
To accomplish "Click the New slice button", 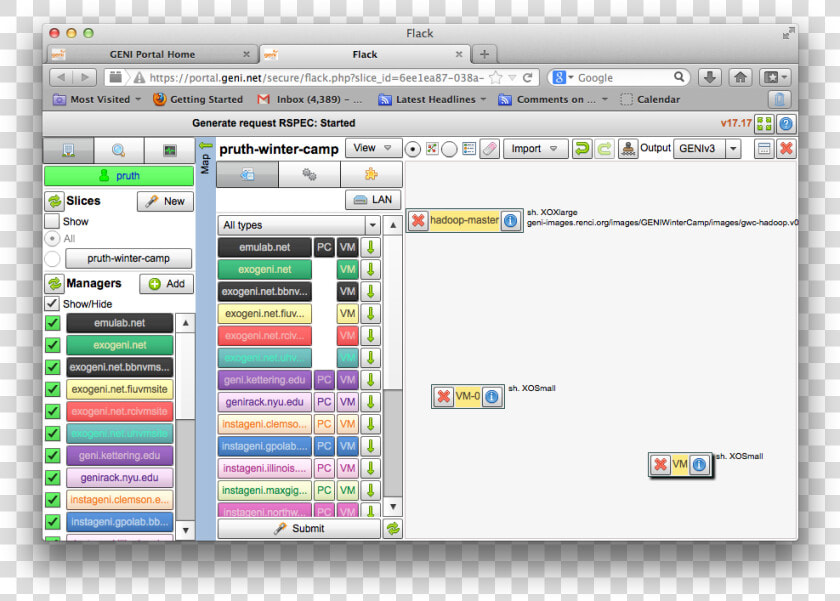I will (165, 201).
